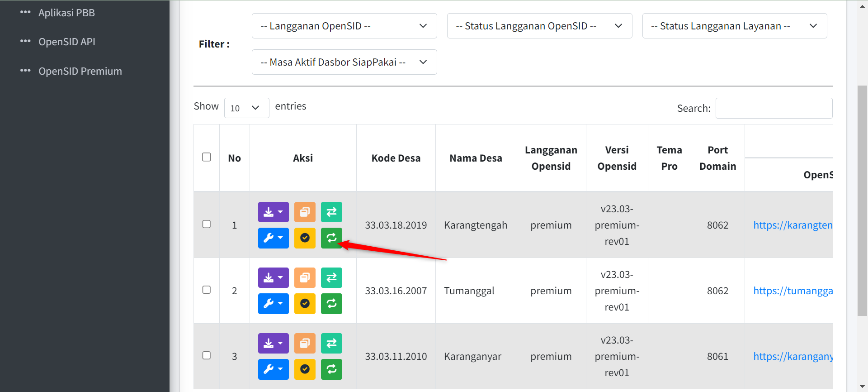This screenshot has width=868, height=392.
Task: Open blue wrench dropdown for Karanganyar row
Action: click(273, 369)
